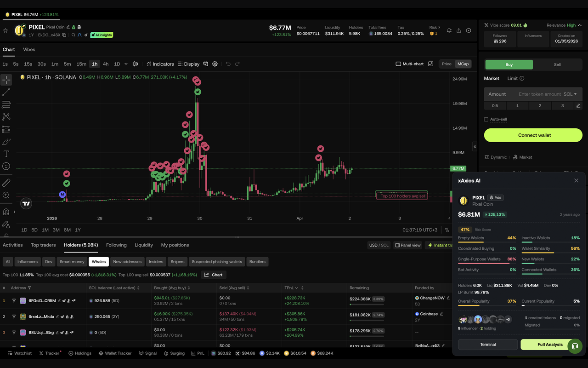Switch to Panel view
The image size is (588, 368).
click(407, 245)
